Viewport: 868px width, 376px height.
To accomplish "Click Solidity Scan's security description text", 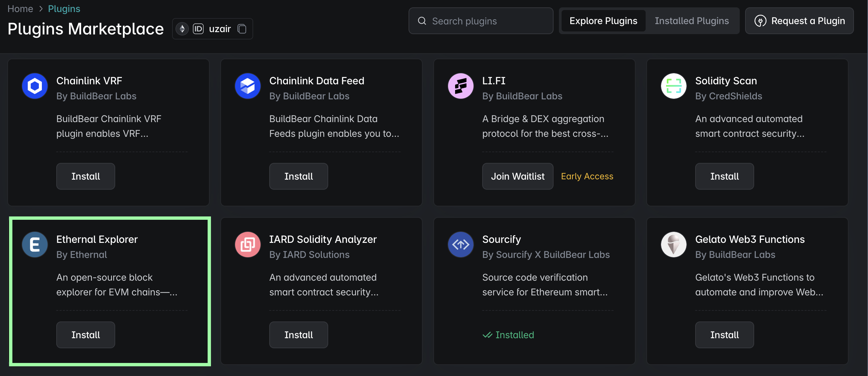I will click(x=750, y=126).
